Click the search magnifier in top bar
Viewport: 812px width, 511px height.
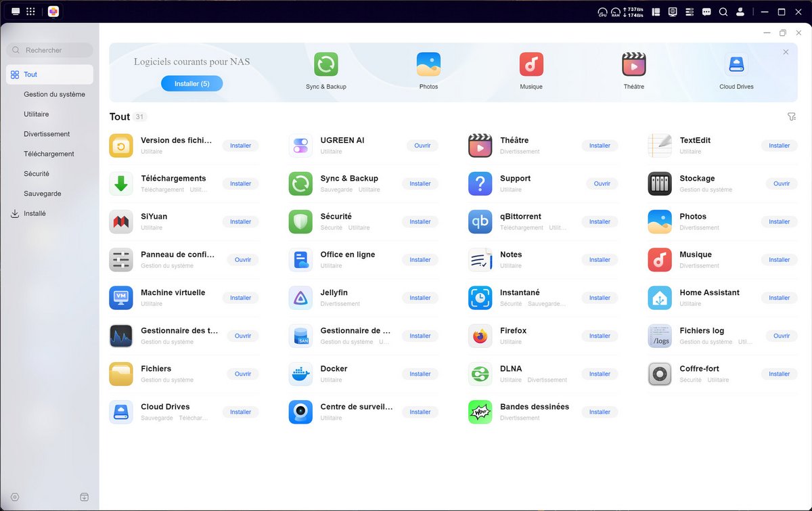[x=723, y=12]
